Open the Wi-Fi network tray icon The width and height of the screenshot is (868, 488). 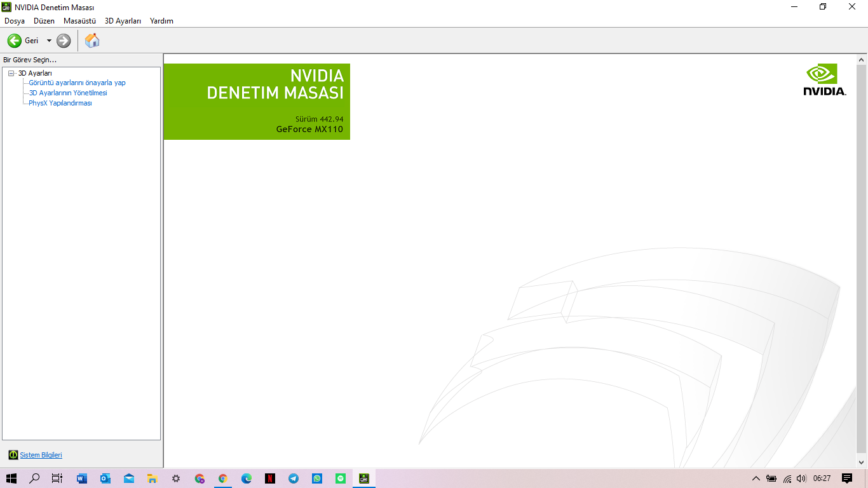787,478
